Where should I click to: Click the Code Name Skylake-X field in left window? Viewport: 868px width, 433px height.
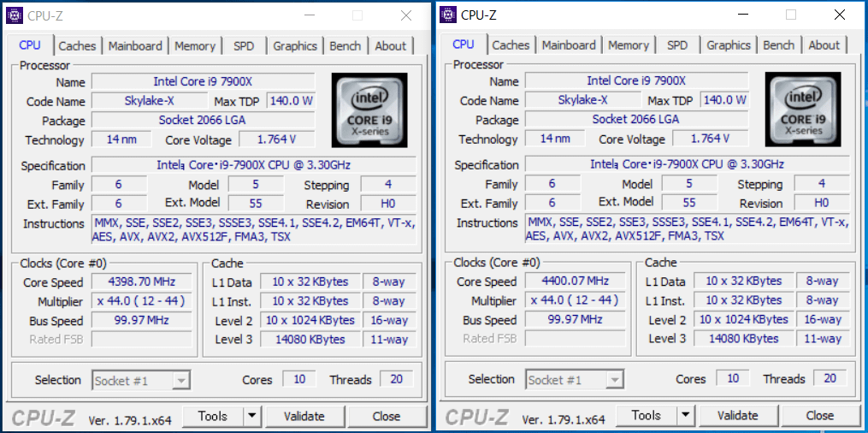(149, 101)
